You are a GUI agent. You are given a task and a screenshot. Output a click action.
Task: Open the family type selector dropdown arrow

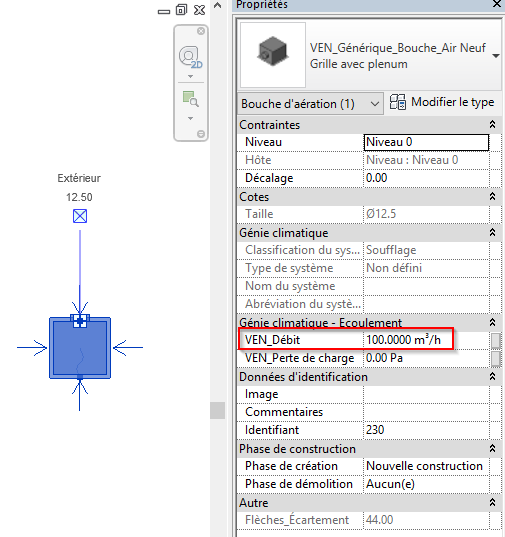(x=496, y=56)
